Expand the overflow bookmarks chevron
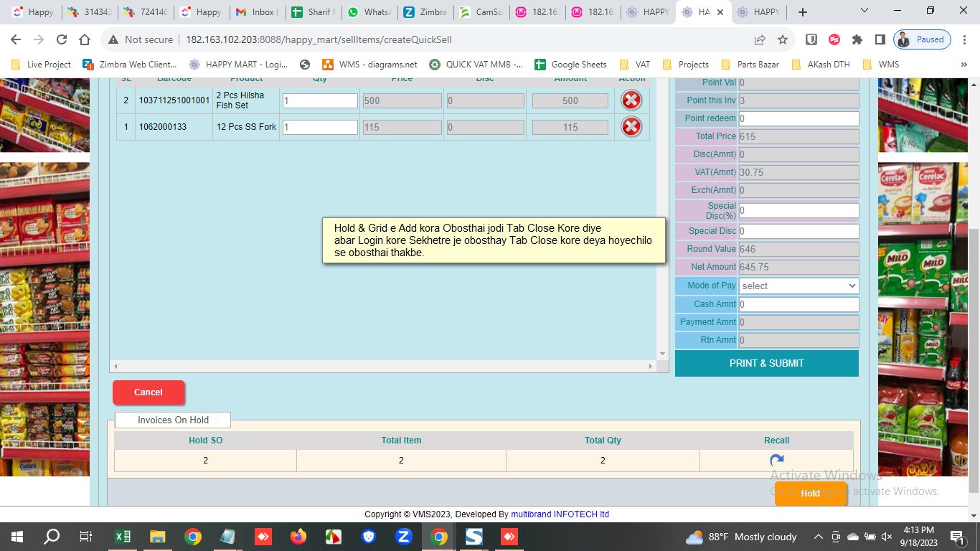Screen dimensions: 980x551 point(963,64)
